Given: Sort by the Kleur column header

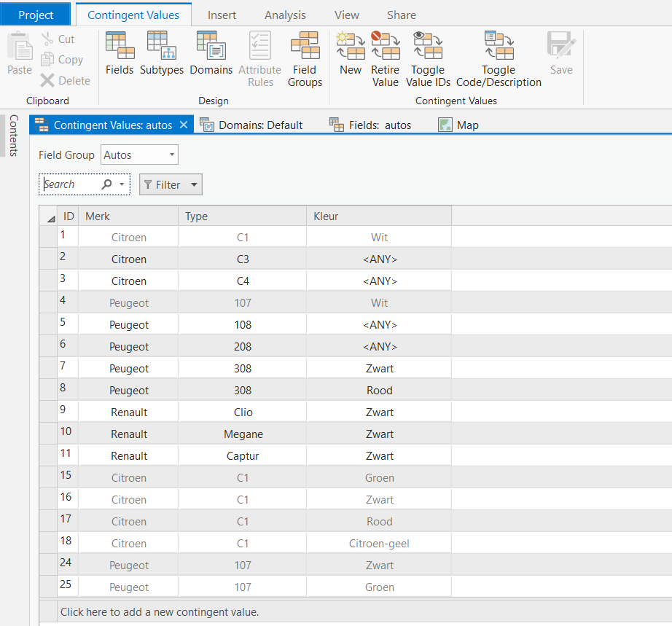Looking at the screenshot, I should click(379, 216).
